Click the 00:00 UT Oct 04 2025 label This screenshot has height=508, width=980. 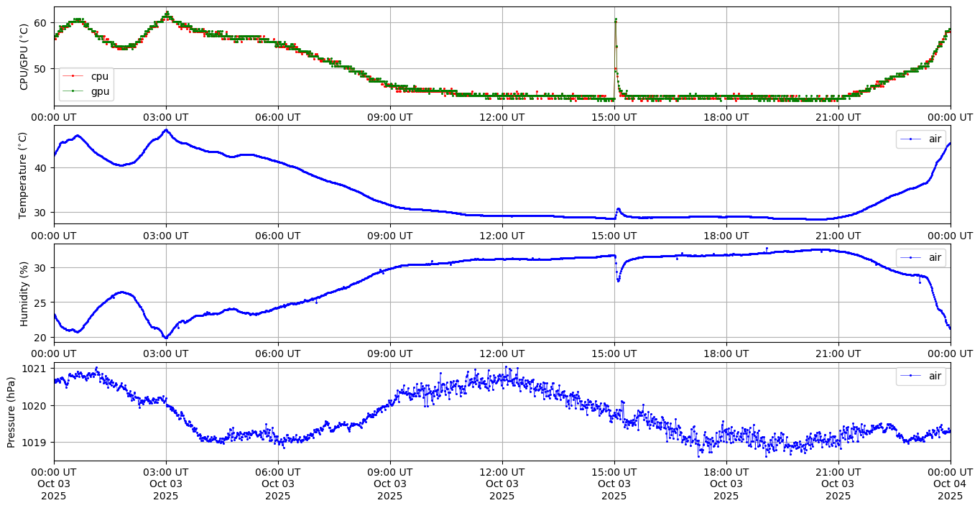pyautogui.click(x=950, y=484)
